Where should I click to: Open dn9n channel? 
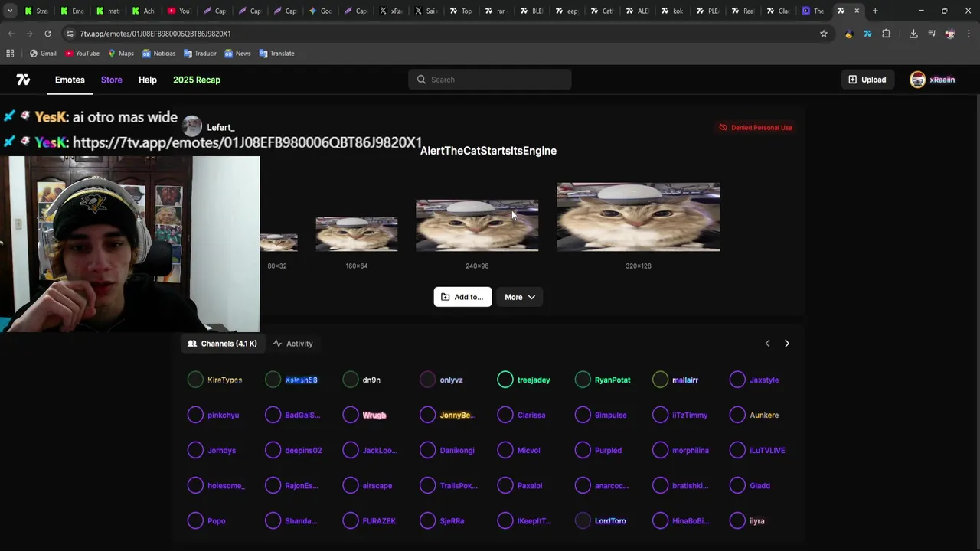point(362,380)
